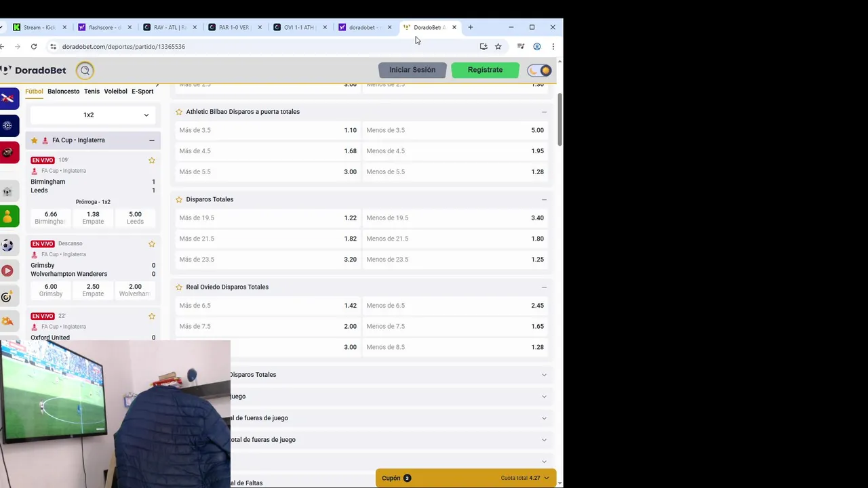Open Chrome three-dot menu

(553, 47)
